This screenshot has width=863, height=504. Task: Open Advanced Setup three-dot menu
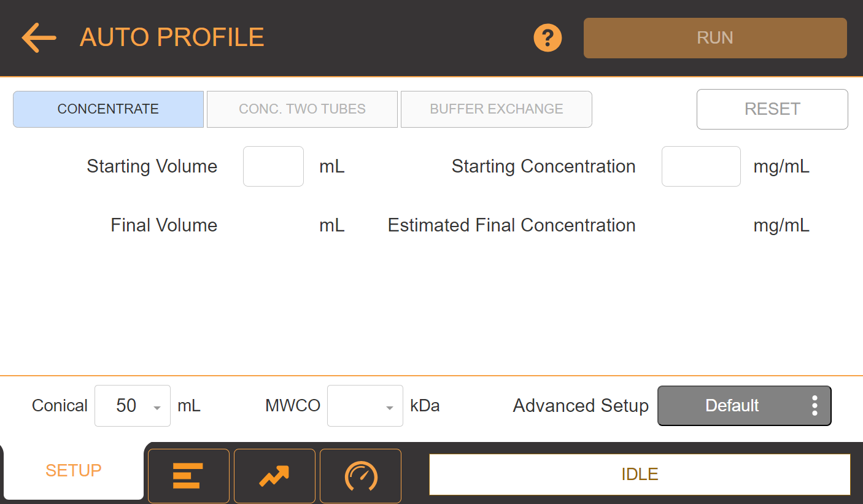coord(815,406)
